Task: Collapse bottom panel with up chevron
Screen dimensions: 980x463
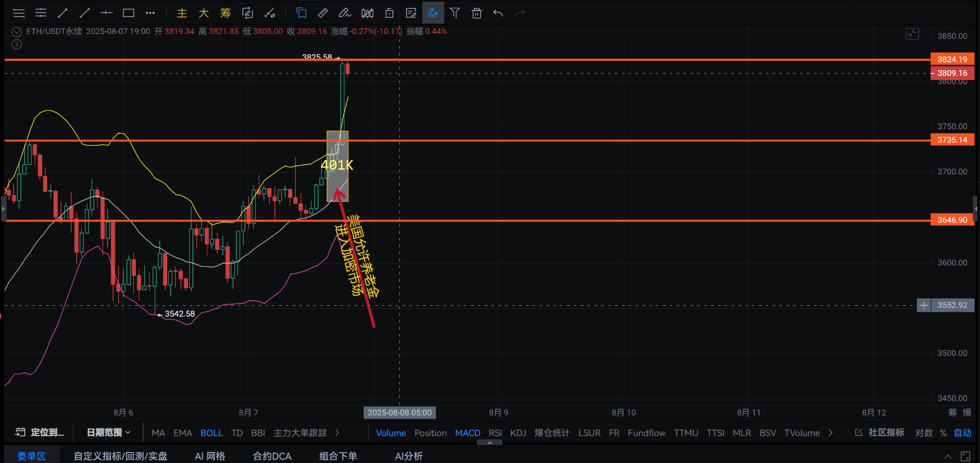Action: click(x=948, y=456)
